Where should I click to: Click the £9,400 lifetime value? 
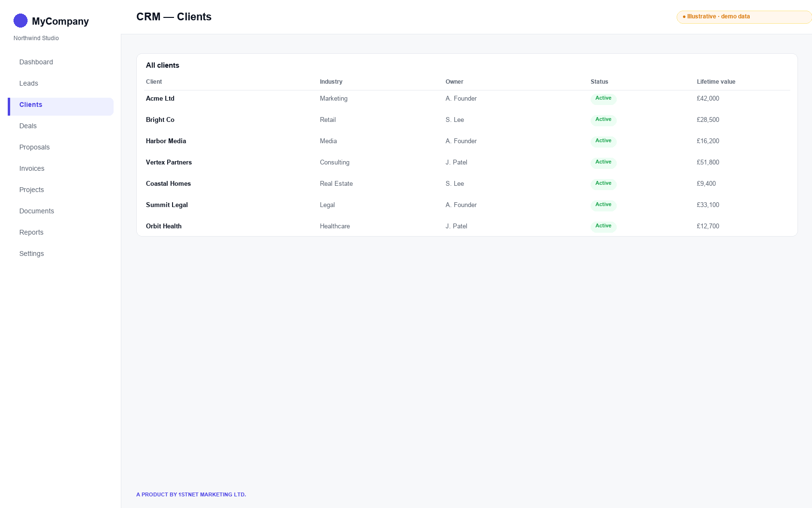(x=706, y=183)
